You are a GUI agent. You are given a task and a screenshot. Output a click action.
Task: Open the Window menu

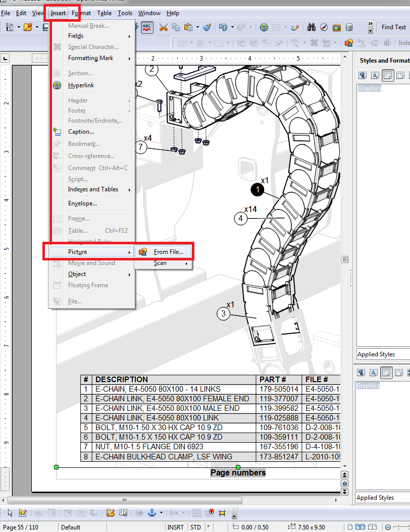149,13
